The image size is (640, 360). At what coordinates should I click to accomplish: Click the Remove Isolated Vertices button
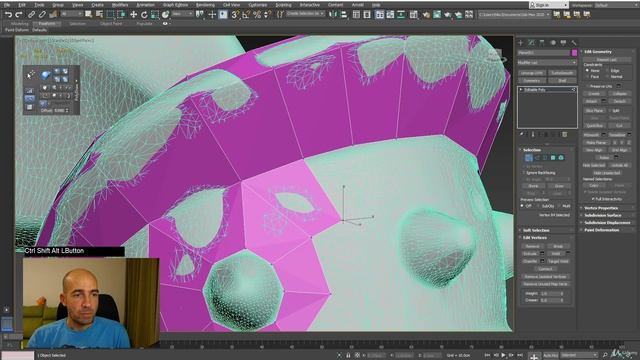pyautogui.click(x=545, y=277)
